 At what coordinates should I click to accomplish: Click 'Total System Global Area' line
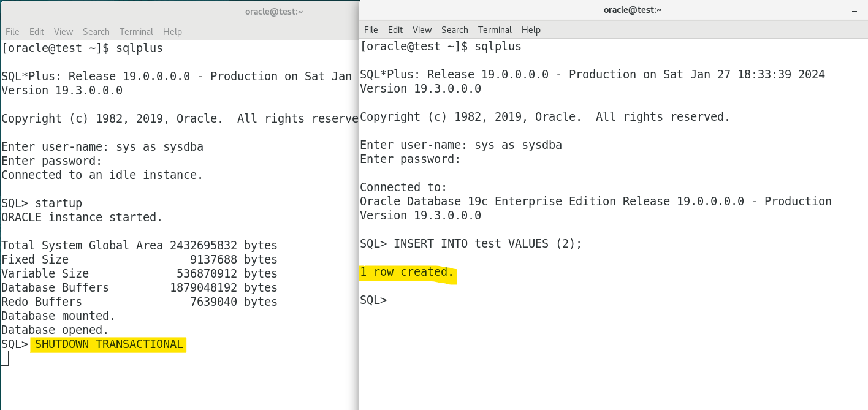tap(139, 246)
